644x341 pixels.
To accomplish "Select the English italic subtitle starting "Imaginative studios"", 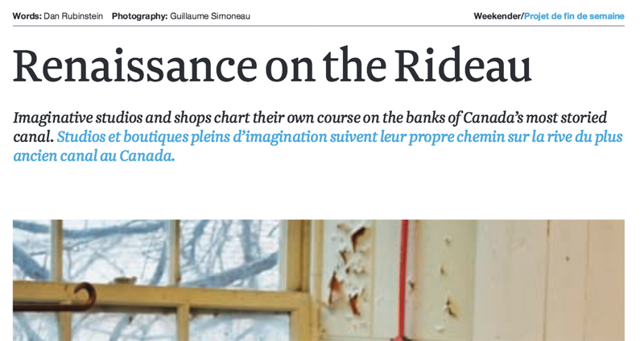I will click(310, 127).
